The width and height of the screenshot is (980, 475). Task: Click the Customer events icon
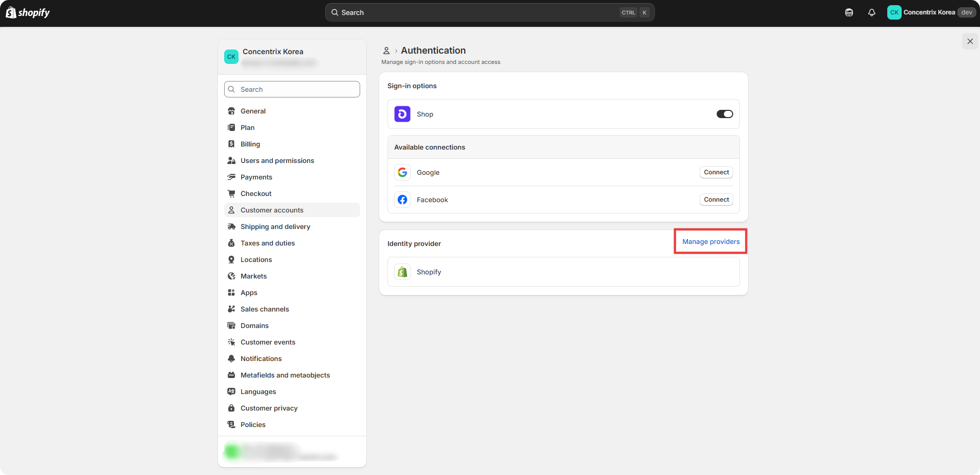click(x=231, y=342)
